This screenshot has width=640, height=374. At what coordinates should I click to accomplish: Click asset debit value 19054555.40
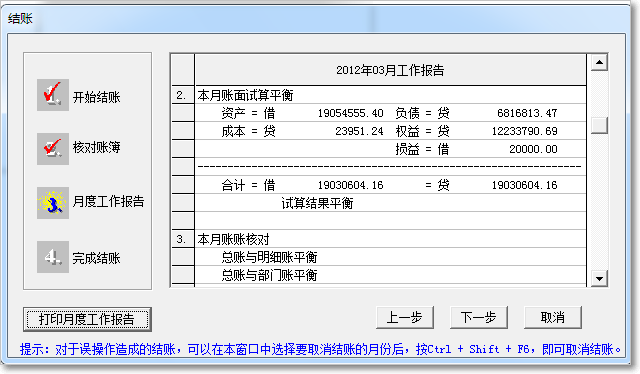(351, 113)
